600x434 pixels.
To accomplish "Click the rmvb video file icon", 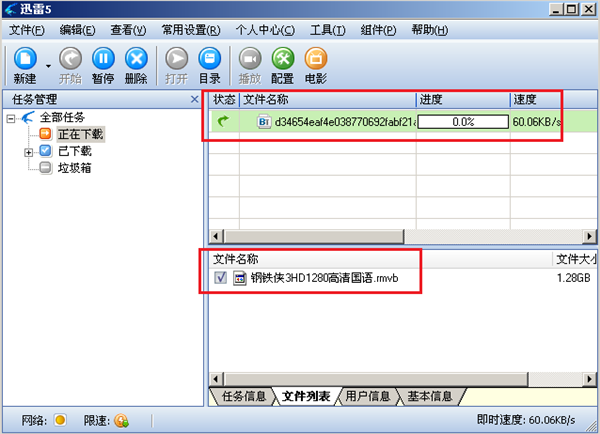I will tap(240, 278).
